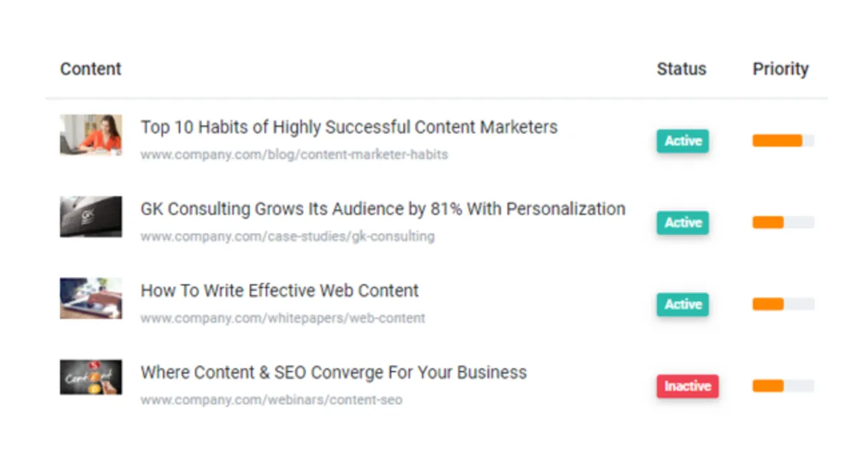Select "How To Write Effective Web Content"
Screen dimensions: 868x467
(279, 291)
